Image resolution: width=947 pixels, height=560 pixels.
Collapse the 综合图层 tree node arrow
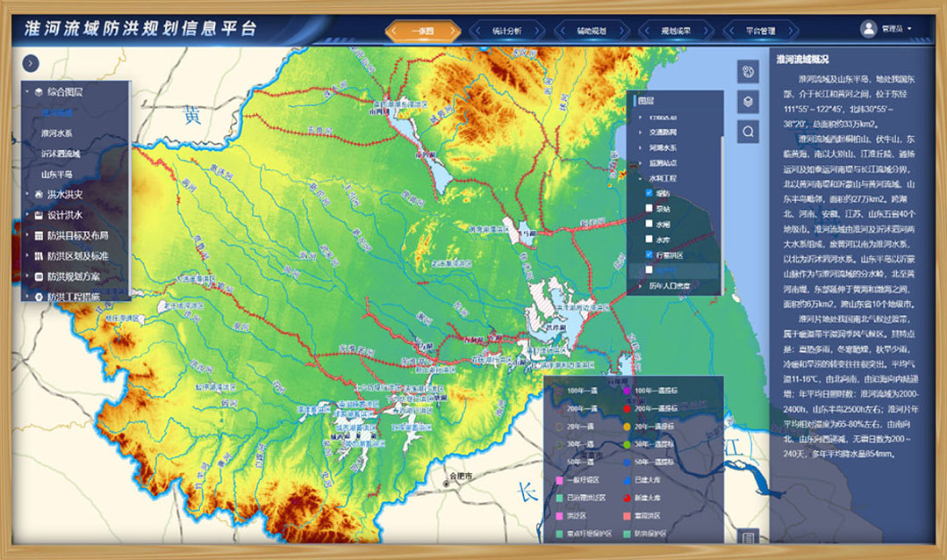click(27, 92)
